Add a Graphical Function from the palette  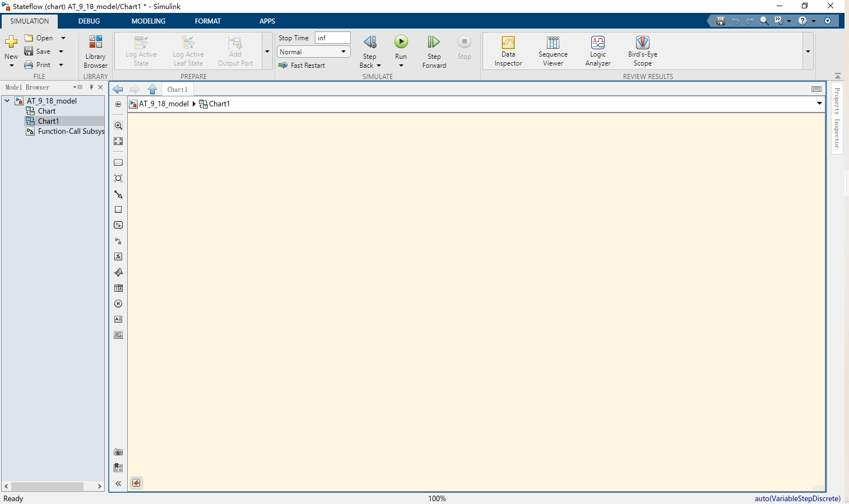coord(118,256)
